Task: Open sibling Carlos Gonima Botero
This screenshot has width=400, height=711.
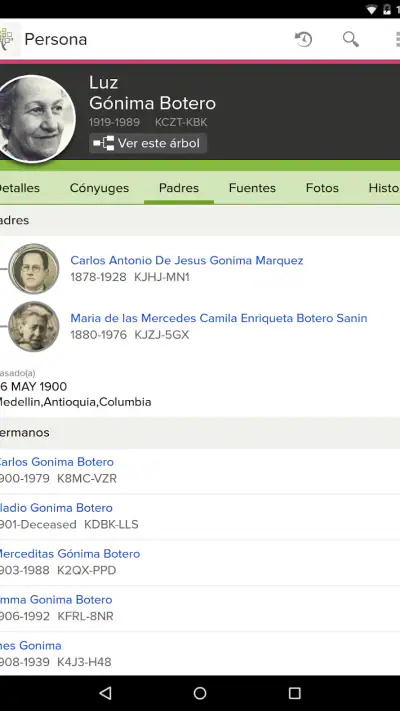Action: (x=56, y=462)
